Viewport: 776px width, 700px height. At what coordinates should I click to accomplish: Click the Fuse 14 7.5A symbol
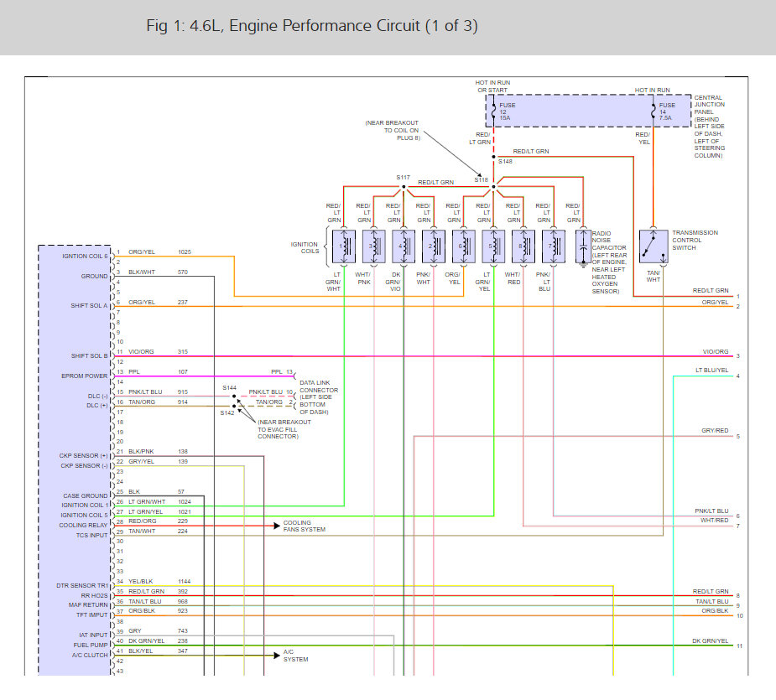(654, 111)
